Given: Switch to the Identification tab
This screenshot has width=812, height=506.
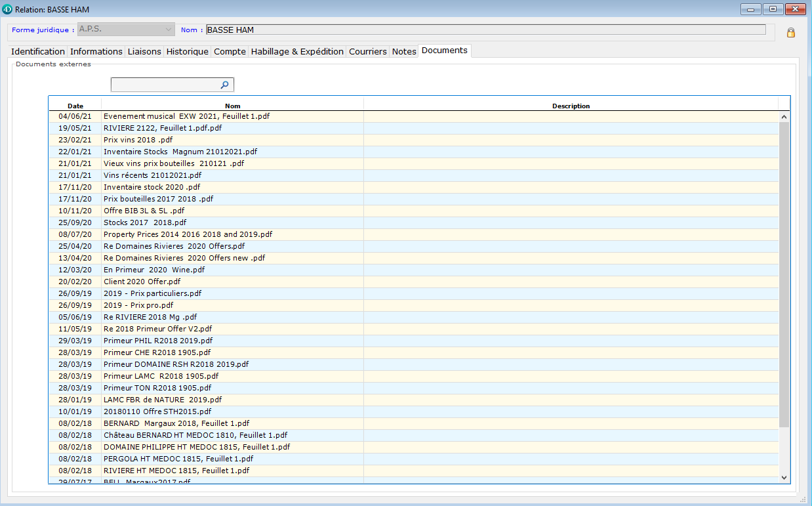Looking at the screenshot, I should (38, 51).
